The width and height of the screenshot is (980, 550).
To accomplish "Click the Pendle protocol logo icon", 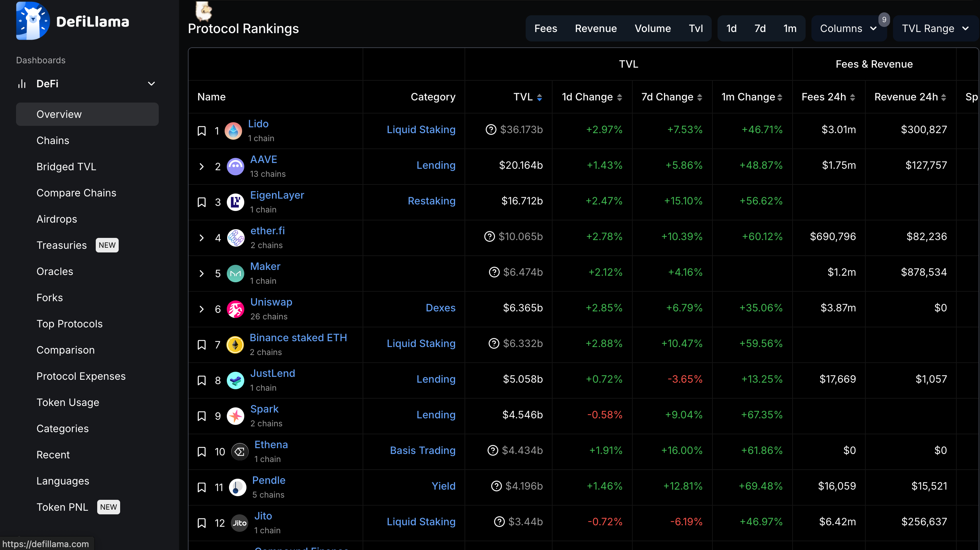I will [238, 487].
